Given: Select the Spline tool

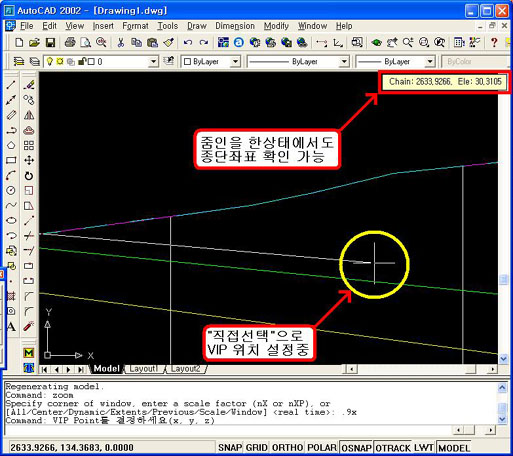Looking at the screenshot, I should 11,205.
